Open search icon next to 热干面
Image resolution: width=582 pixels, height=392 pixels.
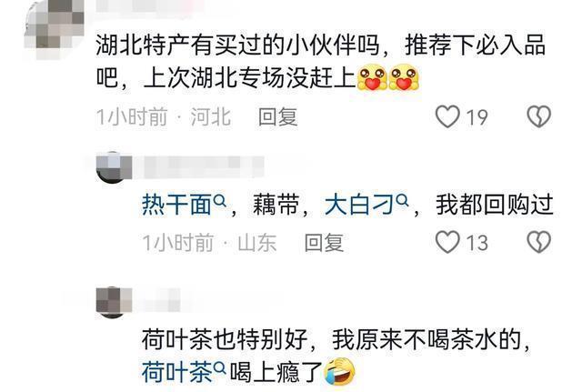coord(220,201)
